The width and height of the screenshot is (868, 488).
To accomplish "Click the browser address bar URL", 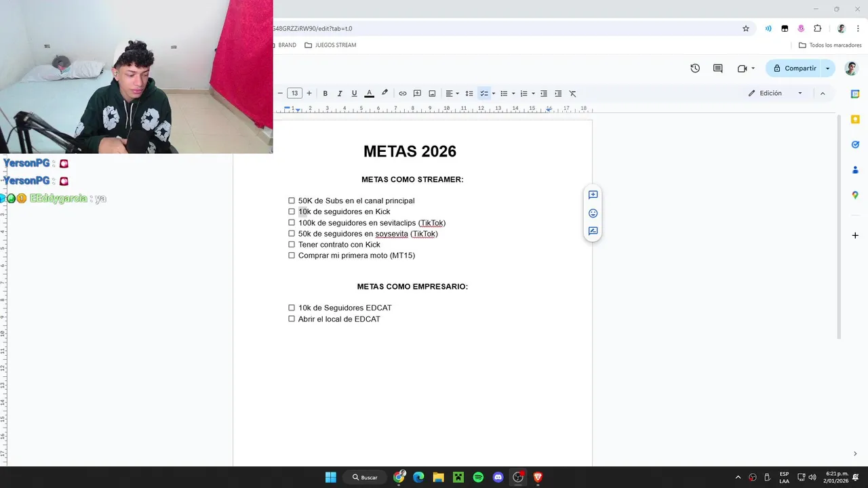I will pyautogui.click(x=313, y=28).
